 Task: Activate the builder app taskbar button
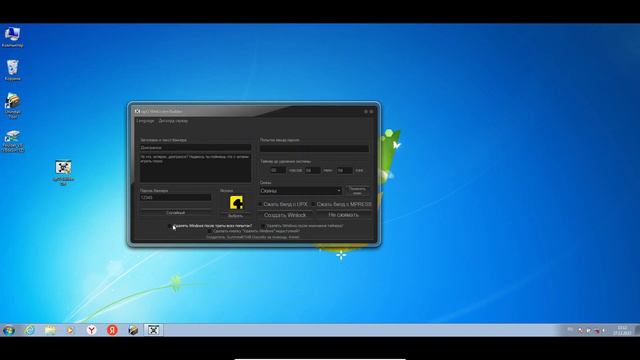154,330
